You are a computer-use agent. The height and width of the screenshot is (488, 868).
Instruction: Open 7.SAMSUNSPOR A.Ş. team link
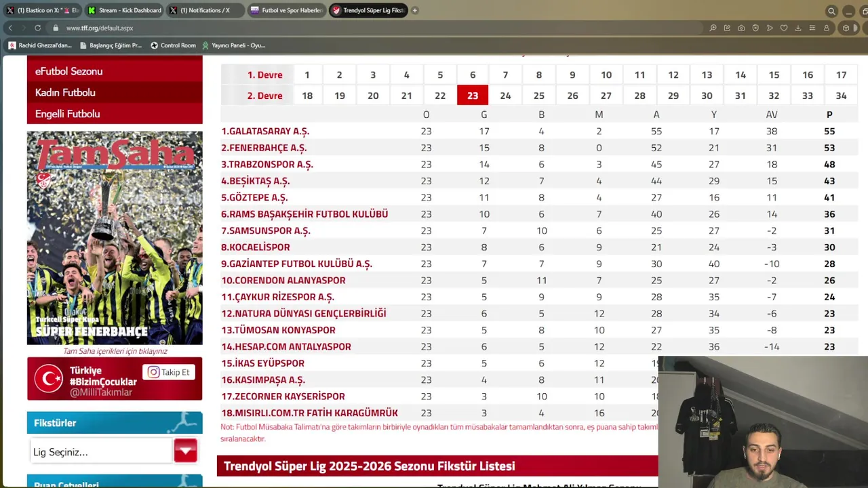[266, 231]
